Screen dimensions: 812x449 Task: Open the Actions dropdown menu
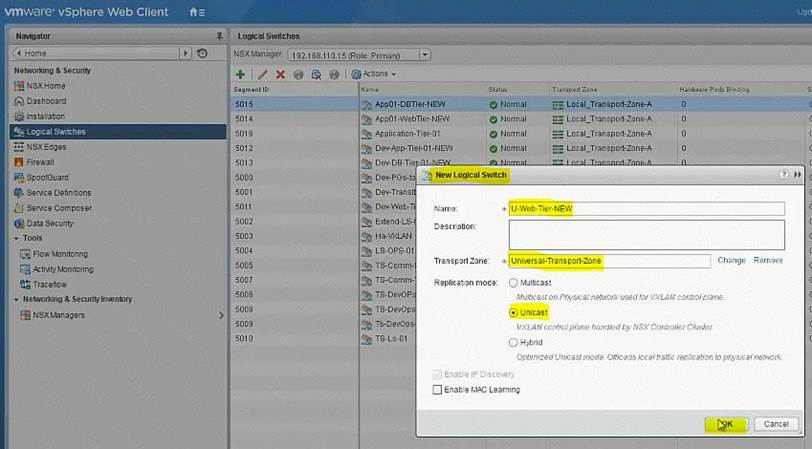[x=374, y=74]
